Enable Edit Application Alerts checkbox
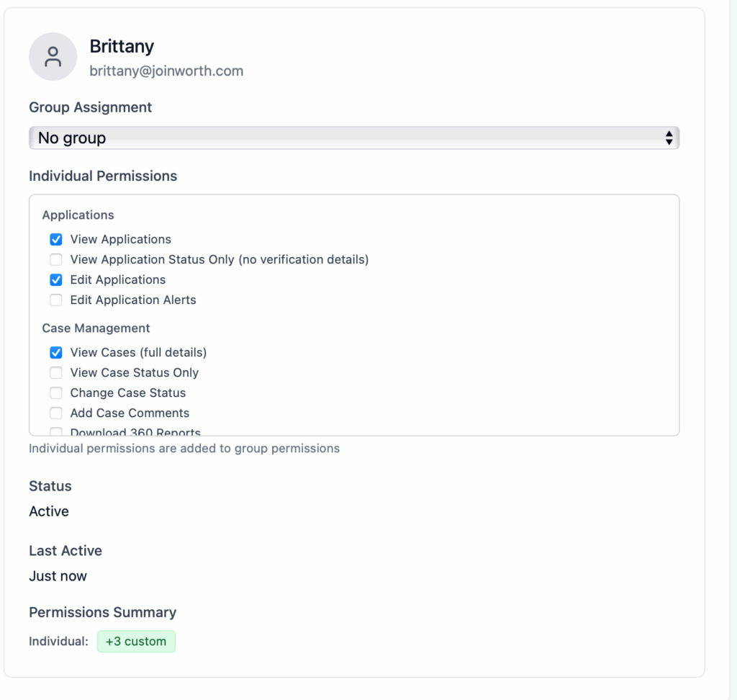This screenshot has width=737, height=700. point(56,300)
